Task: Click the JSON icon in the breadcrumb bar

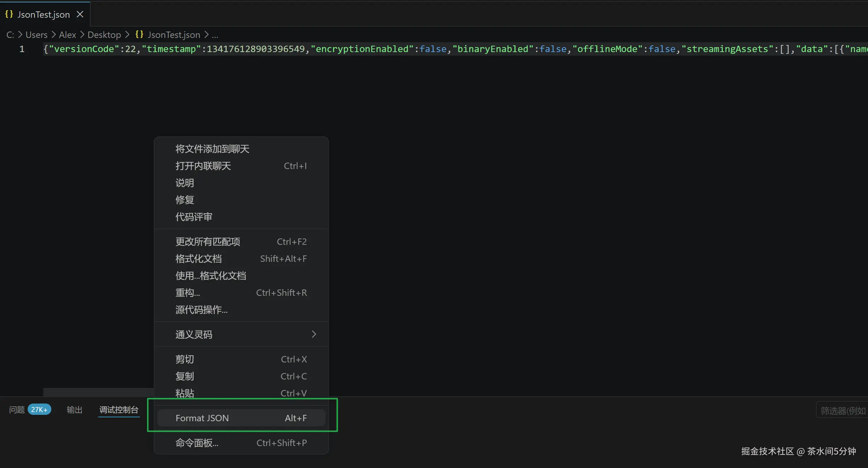Action: 139,34
